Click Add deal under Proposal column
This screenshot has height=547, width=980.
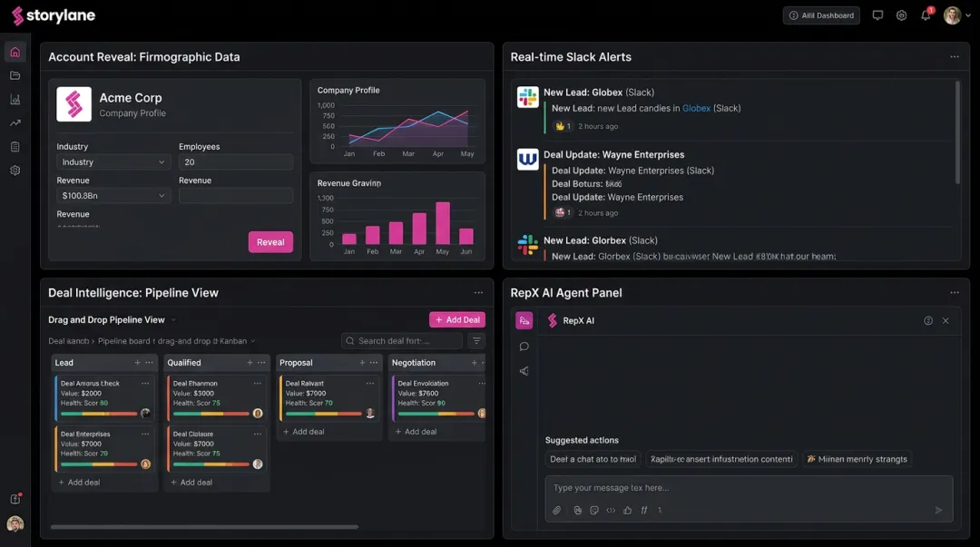303,432
